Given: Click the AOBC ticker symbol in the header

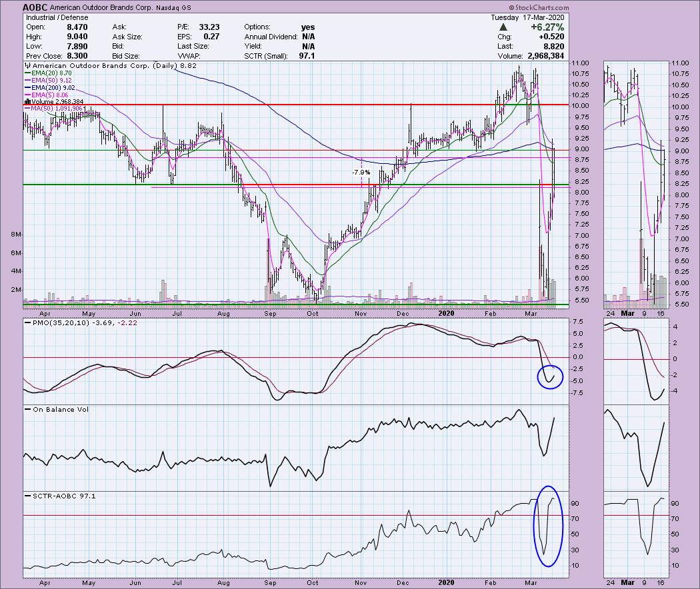Looking at the screenshot, I should point(35,7).
